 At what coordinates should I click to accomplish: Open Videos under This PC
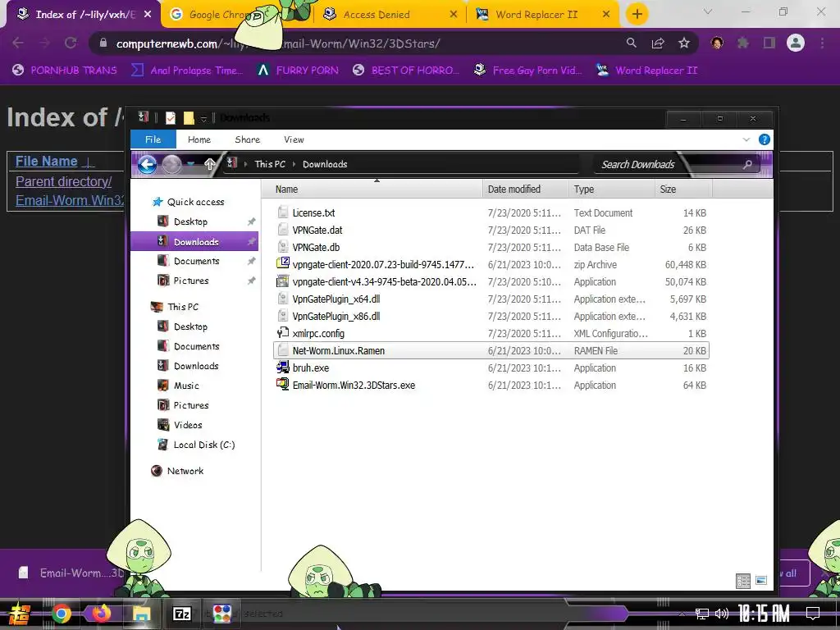click(180, 425)
